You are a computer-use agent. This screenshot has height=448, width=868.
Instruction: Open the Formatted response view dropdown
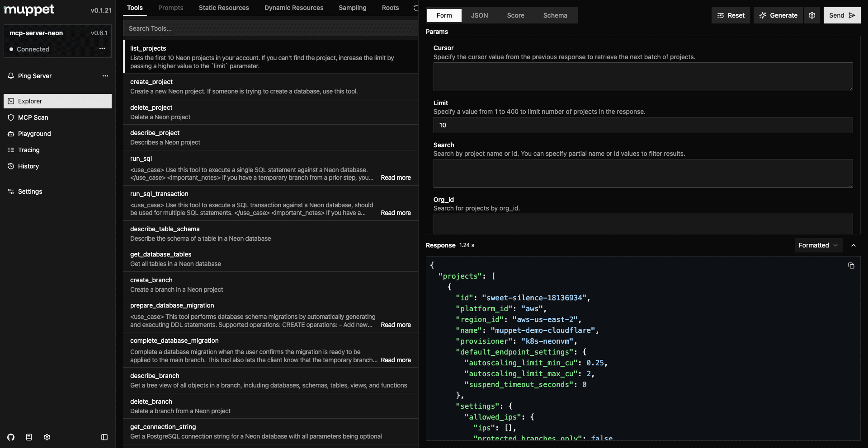[x=818, y=245]
